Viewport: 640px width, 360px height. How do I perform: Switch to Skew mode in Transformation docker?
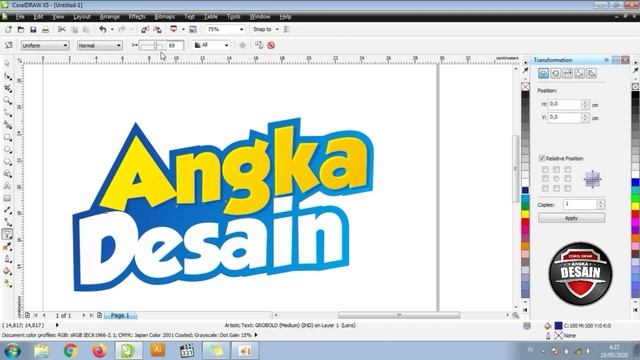point(592,73)
